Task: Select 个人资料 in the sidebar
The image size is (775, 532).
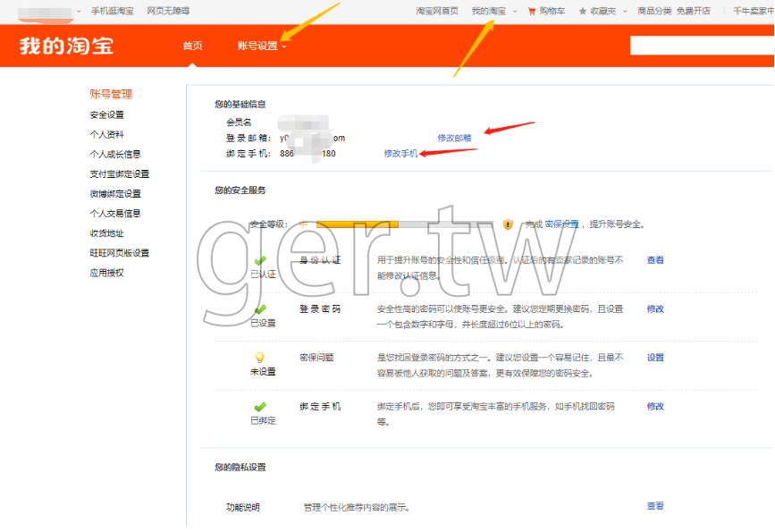Action: pos(106,134)
